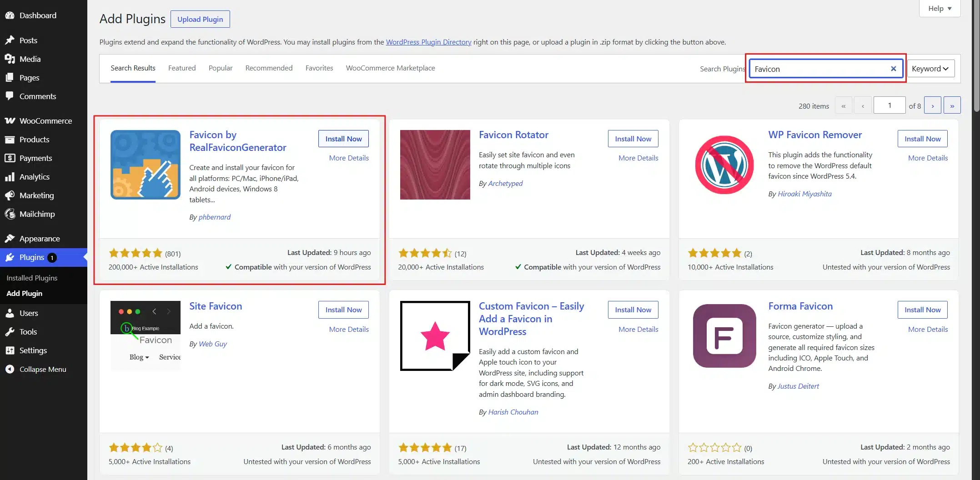980x480 pixels.
Task: Click the current page number field
Action: point(890,105)
